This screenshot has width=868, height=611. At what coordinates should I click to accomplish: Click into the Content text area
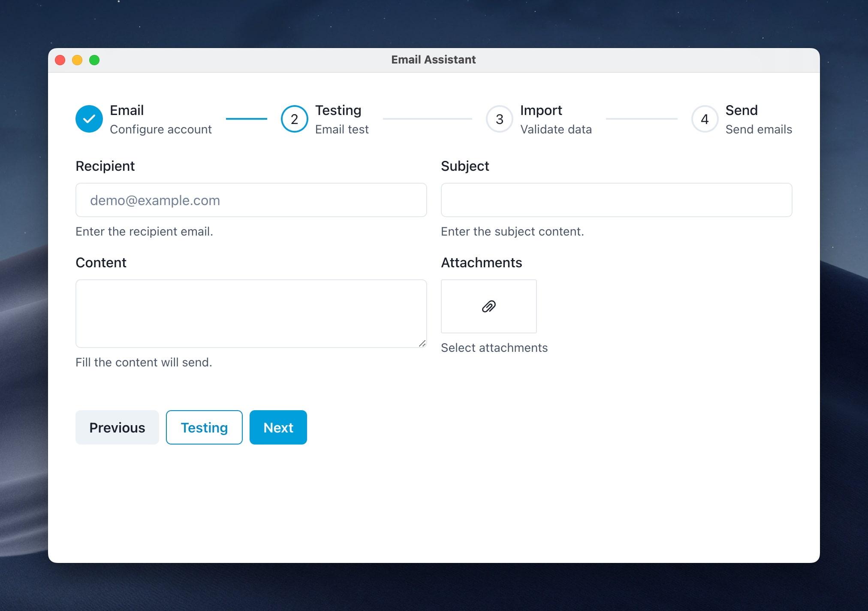tap(251, 314)
